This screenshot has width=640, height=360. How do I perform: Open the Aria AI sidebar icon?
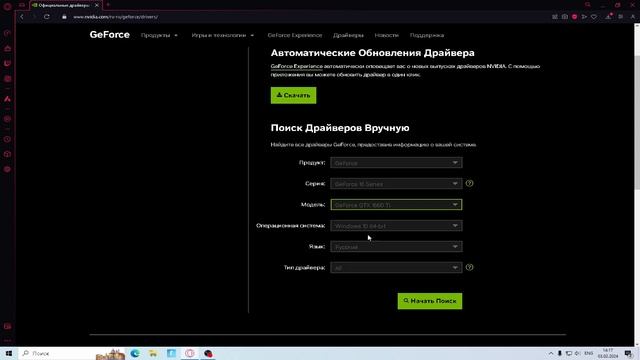click(7, 99)
